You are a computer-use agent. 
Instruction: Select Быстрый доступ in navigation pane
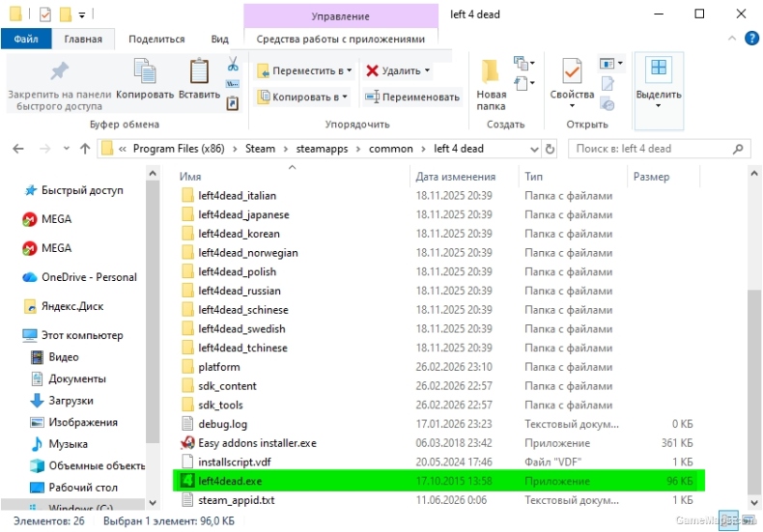coord(73,190)
